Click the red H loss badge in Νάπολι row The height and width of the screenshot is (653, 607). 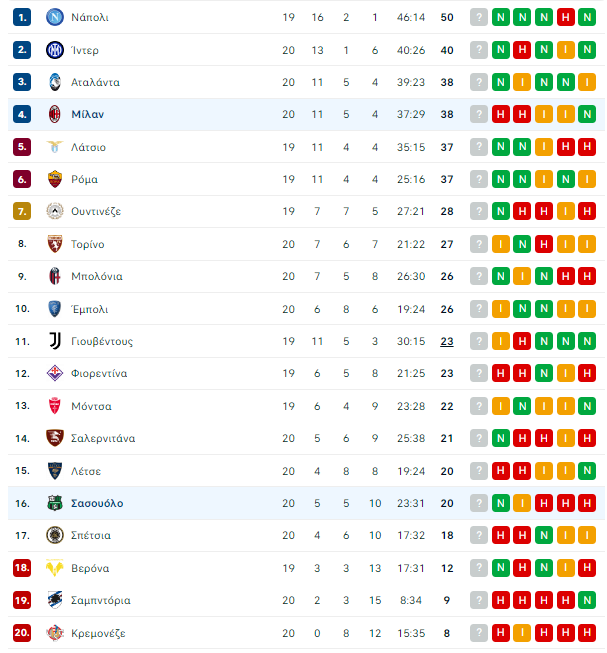[x=565, y=17]
